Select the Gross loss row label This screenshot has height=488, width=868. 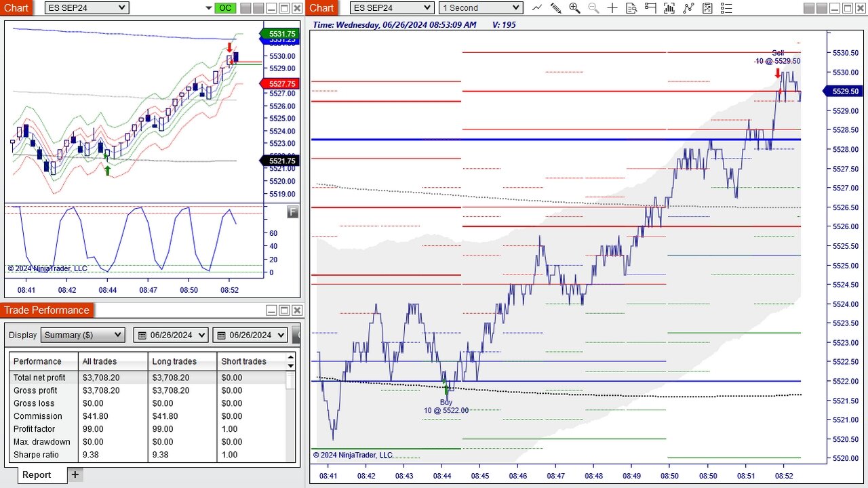coord(31,403)
